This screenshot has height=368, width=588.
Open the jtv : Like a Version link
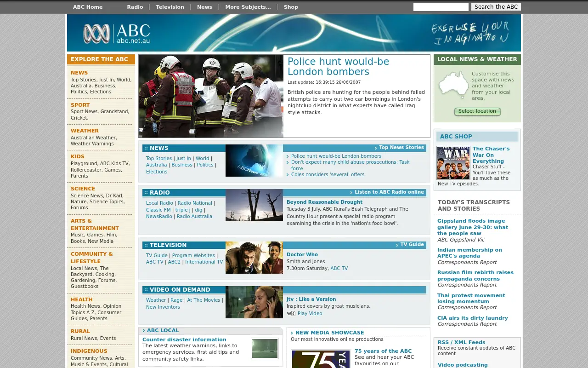click(311, 299)
